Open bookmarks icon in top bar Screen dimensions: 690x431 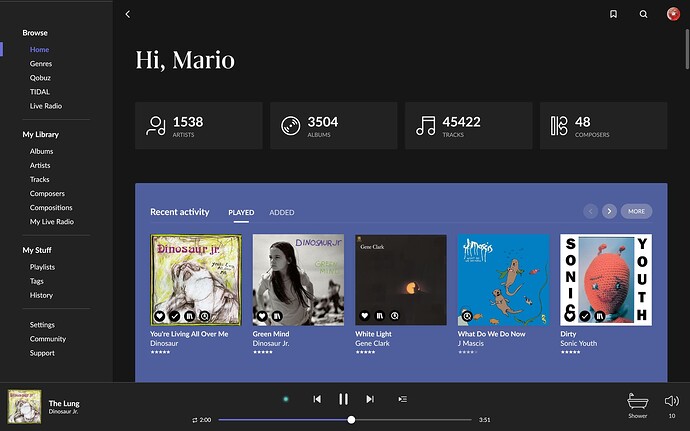click(x=613, y=15)
